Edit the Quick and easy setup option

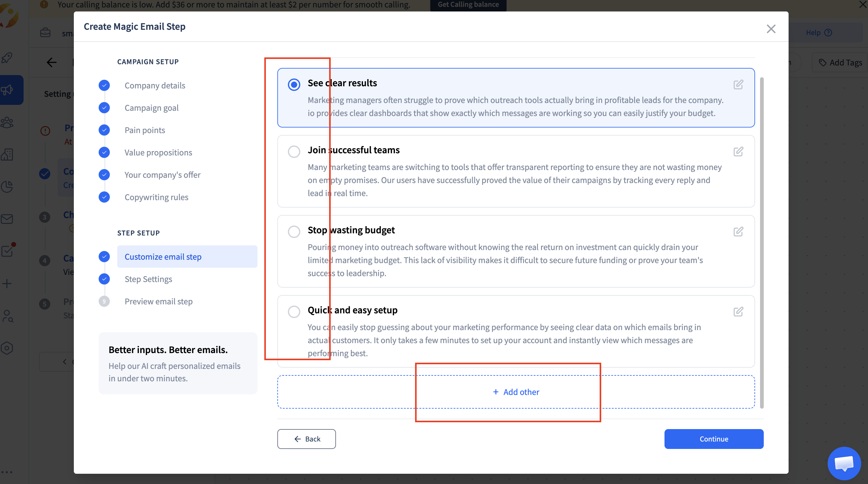(x=738, y=311)
